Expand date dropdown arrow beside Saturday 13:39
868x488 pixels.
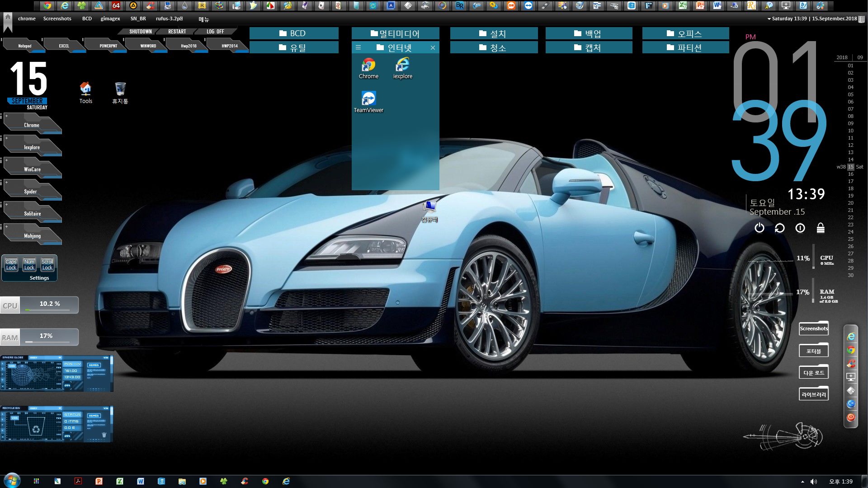[x=769, y=19]
